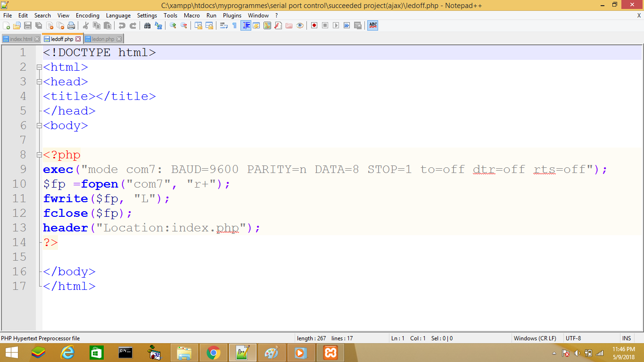Zoom in with the magnifier plus icon

(173, 25)
